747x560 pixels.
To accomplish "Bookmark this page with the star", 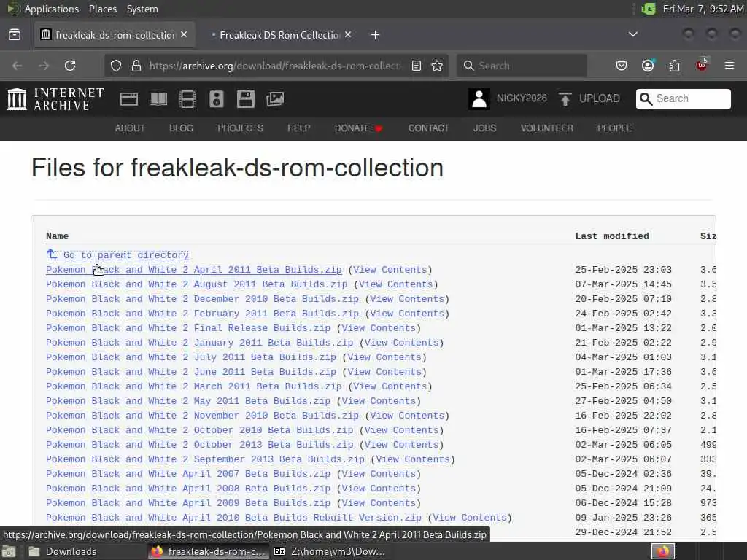I will point(437,66).
